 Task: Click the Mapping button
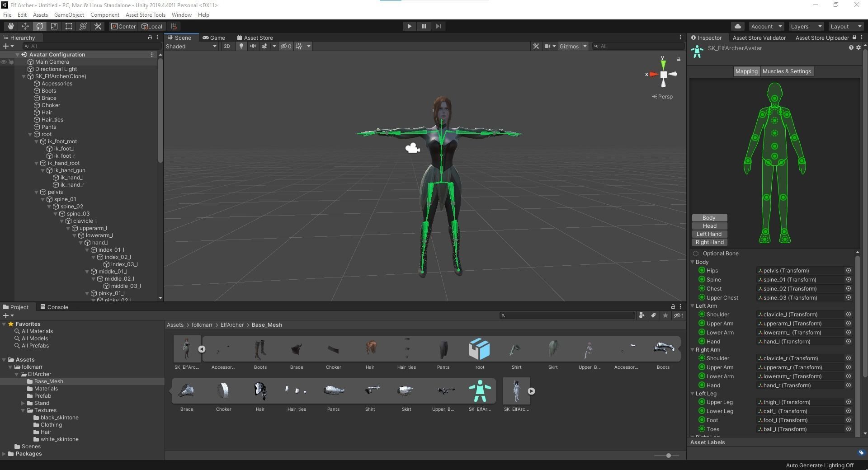point(746,71)
